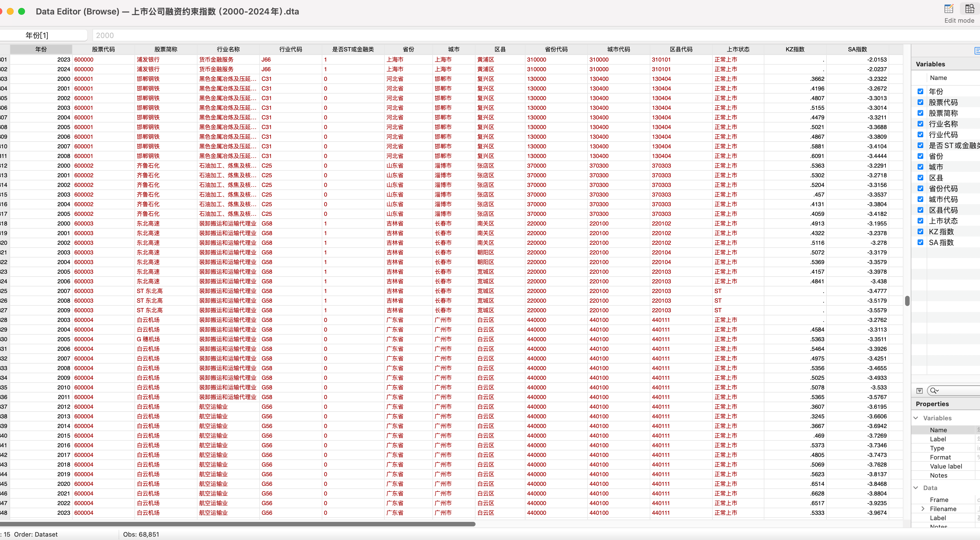Click the filter triangle icon beside search
Viewport: 980px width, 540px height.
click(920, 391)
